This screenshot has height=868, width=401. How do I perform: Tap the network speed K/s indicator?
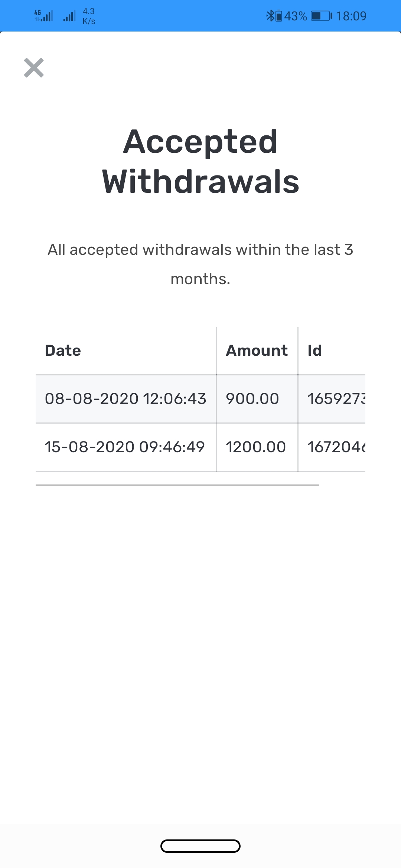(x=89, y=16)
